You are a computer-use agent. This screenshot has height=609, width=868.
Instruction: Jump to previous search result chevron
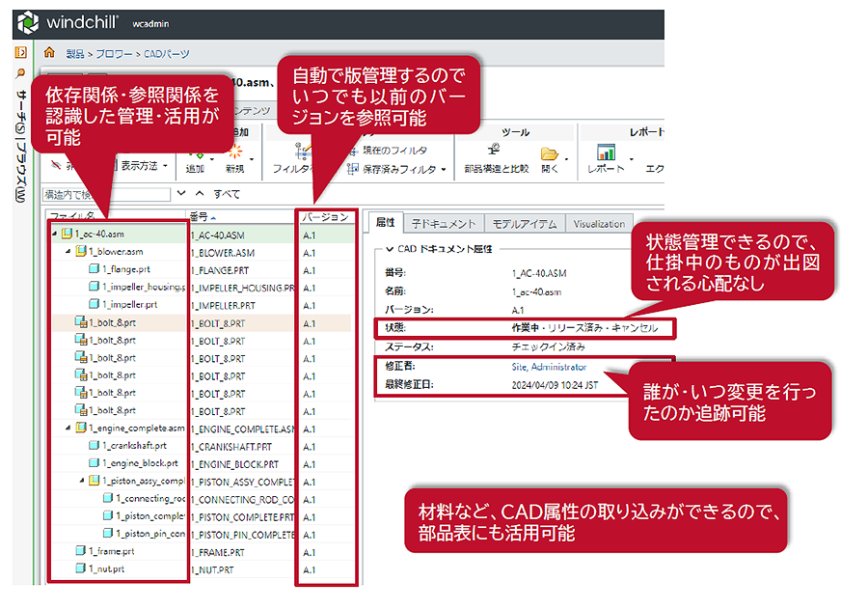click(200, 193)
